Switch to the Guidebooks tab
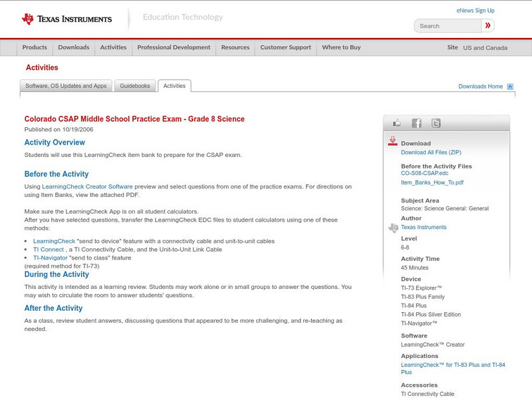The image size is (532, 398). click(x=135, y=86)
